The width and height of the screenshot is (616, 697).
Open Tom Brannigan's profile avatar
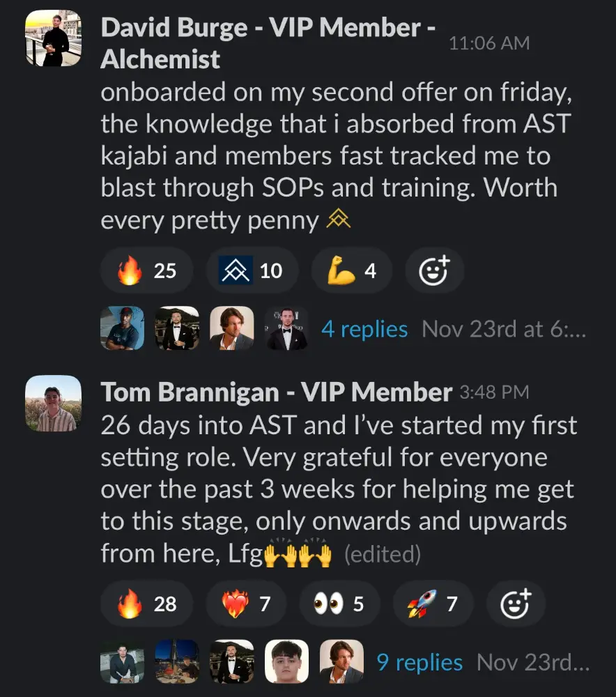(53, 403)
